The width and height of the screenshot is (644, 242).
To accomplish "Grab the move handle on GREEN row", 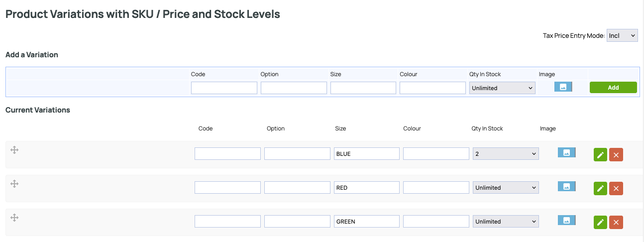I will (x=14, y=218).
